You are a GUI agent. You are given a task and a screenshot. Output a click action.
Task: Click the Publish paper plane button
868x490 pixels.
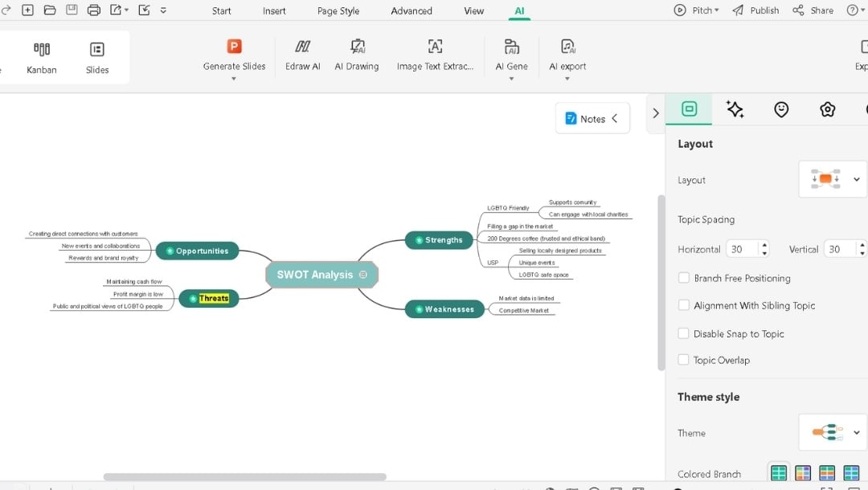tap(755, 10)
